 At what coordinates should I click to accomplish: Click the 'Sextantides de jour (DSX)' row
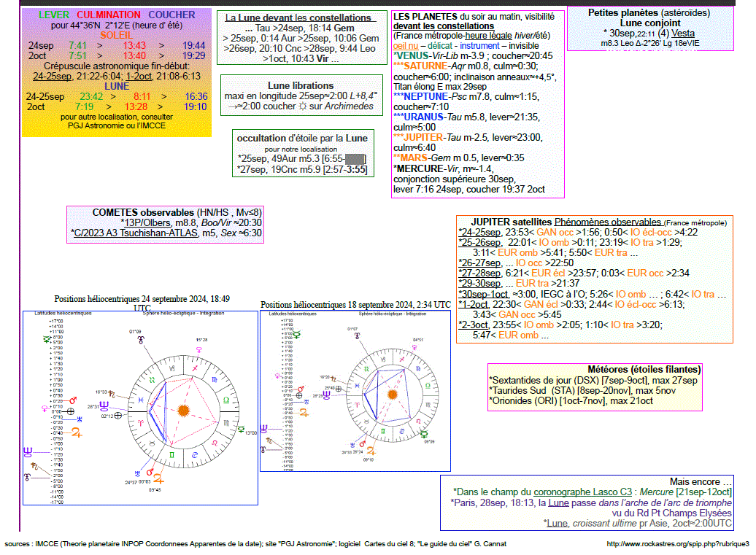point(593,381)
